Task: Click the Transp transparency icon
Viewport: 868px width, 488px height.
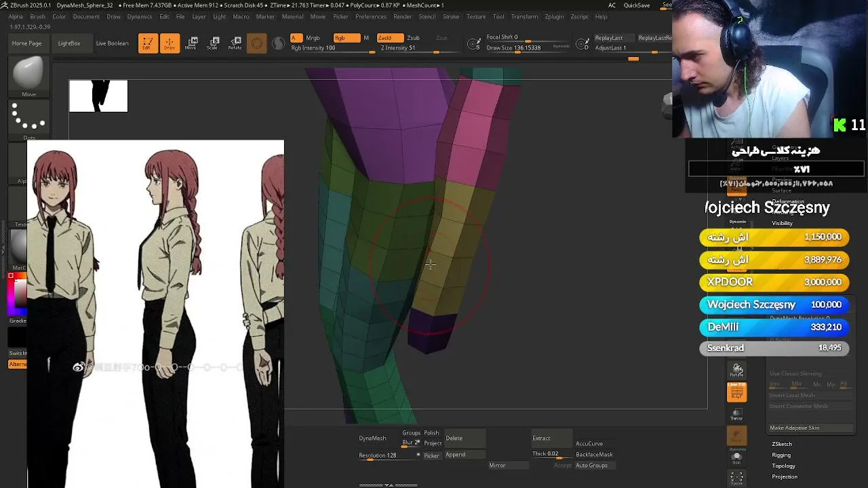Action: [737, 413]
